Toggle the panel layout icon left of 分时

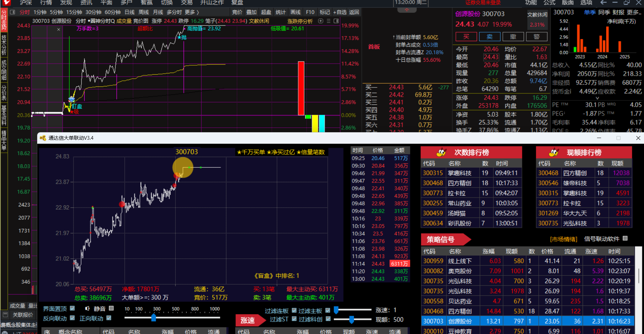(13, 12)
